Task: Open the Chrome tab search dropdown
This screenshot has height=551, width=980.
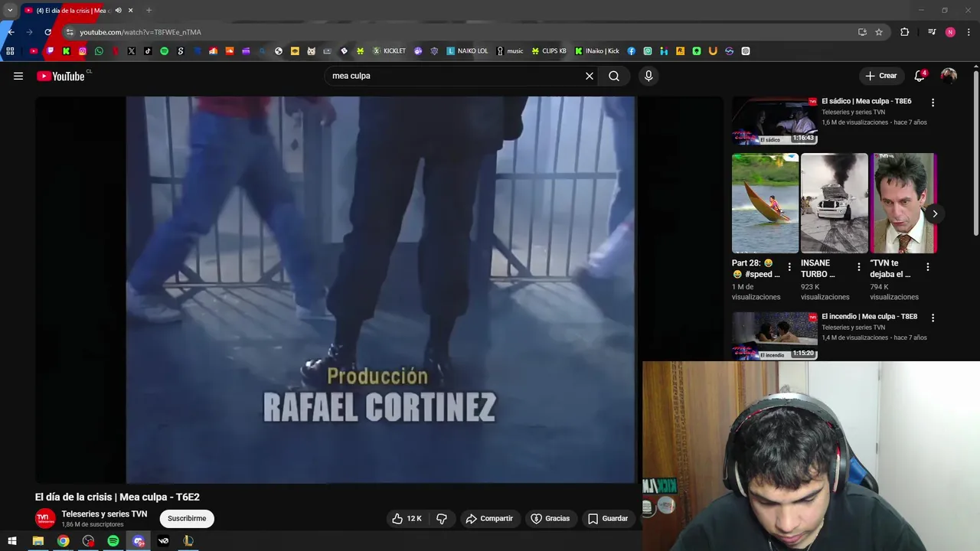Action: coord(10,10)
